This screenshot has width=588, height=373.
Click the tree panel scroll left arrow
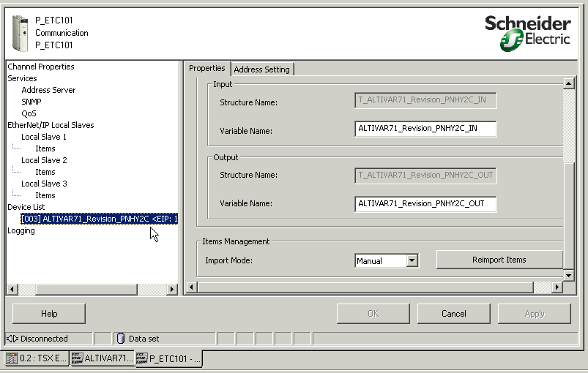[12, 289]
